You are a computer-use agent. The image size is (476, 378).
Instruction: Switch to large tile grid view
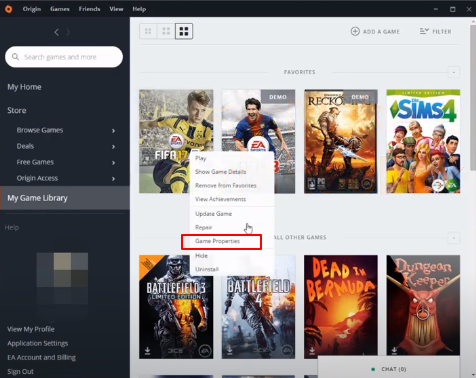tap(184, 31)
